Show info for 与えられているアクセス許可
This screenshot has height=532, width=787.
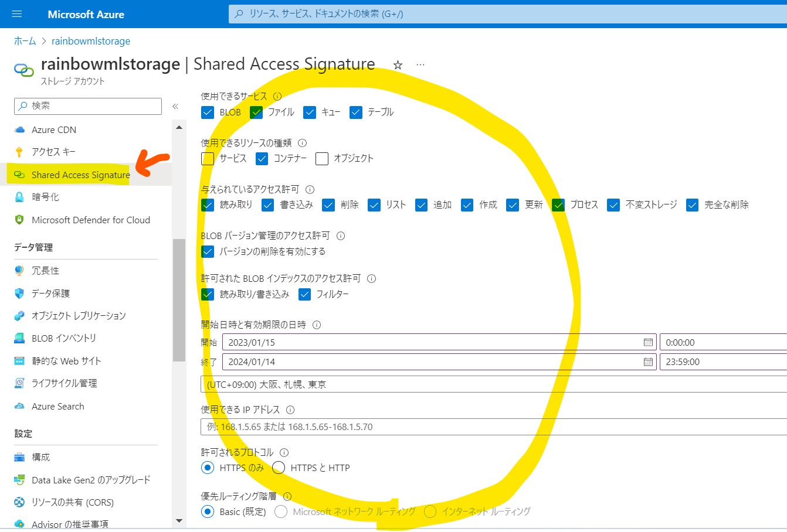[310, 189]
